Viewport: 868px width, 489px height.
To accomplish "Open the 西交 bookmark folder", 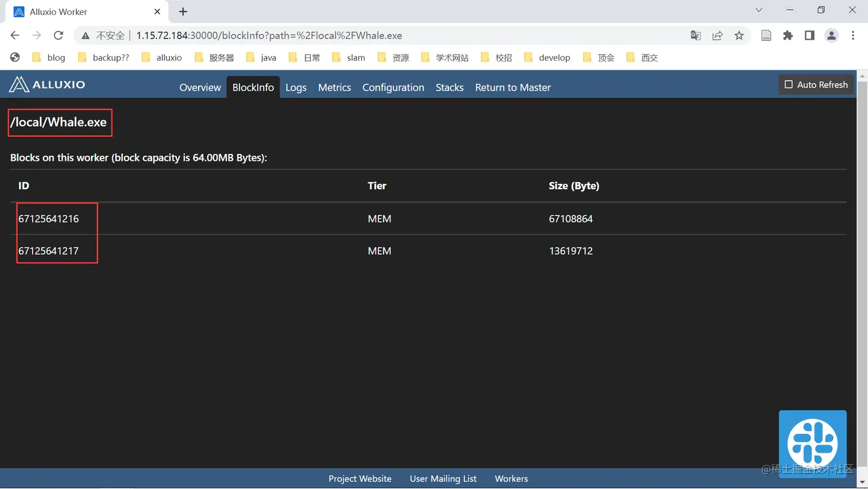I will (642, 57).
